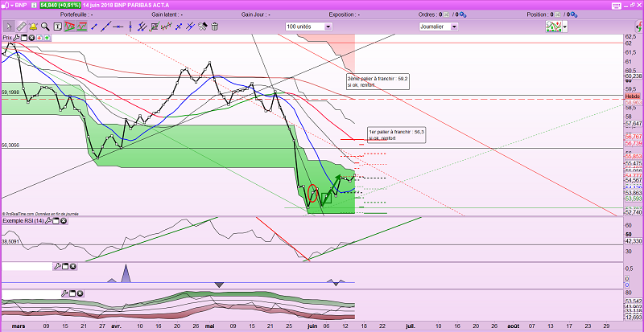The image size is (644, 332).
Task: Maximize the Prix price panel
Action: coord(24,38)
